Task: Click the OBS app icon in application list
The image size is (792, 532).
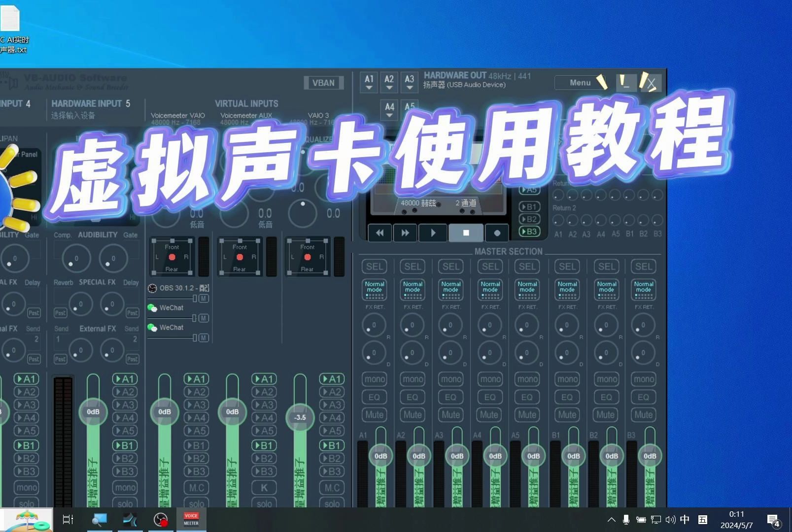Action: pyautogui.click(x=152, y=288)
